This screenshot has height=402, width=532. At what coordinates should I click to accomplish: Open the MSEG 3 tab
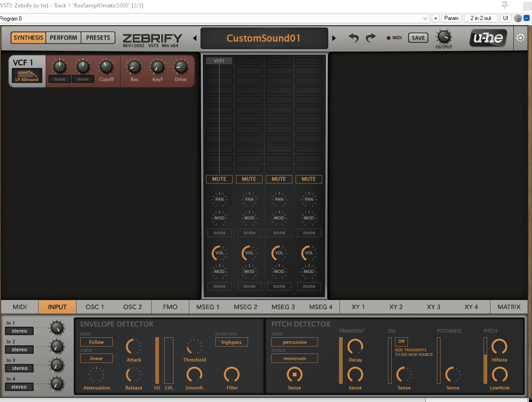click(283, 307)
